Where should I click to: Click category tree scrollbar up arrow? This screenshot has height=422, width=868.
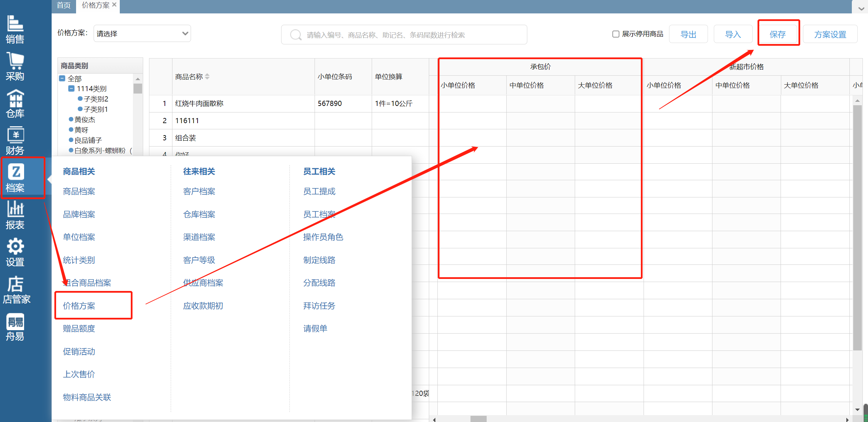coord(138,79)
